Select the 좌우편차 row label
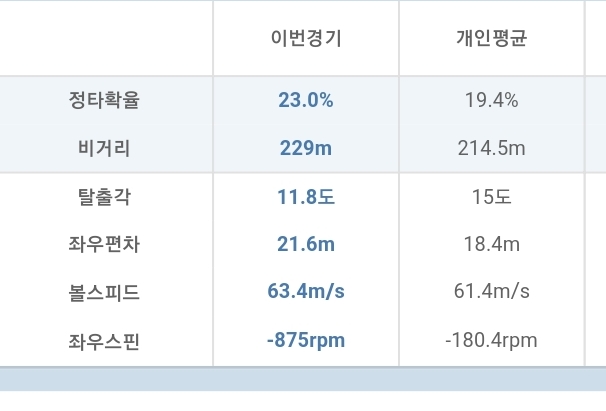 tap(105, 244)
